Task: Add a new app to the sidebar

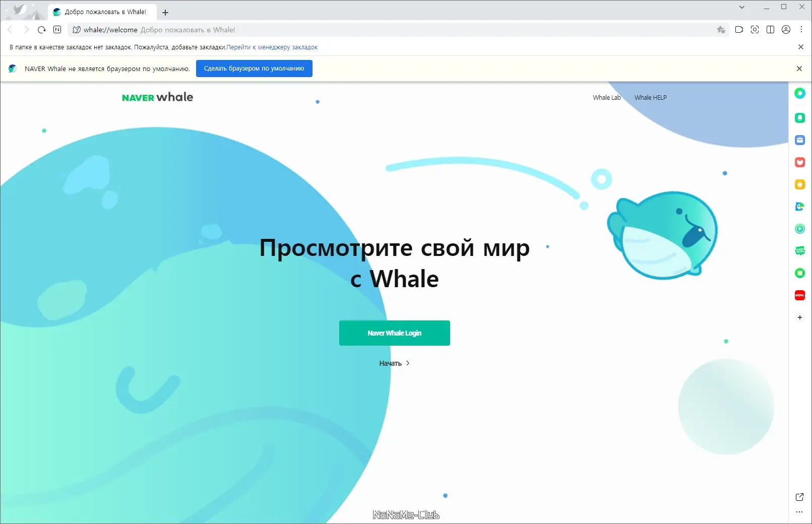Action: 800,317
